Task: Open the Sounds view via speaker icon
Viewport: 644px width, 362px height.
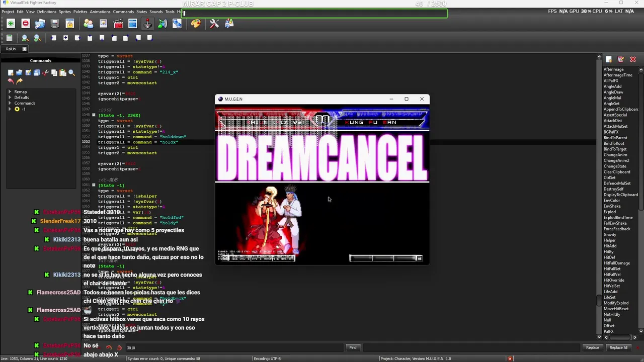Action: 162,24
